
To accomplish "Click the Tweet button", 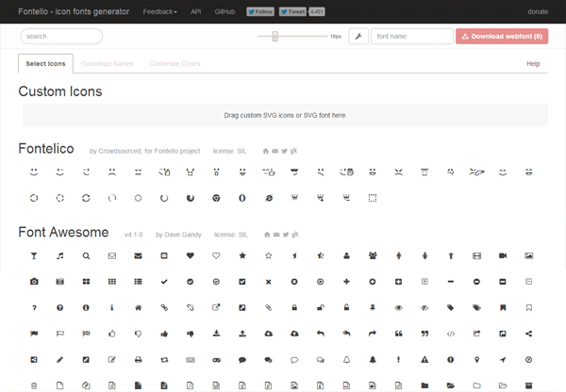I will click(292, 11).
